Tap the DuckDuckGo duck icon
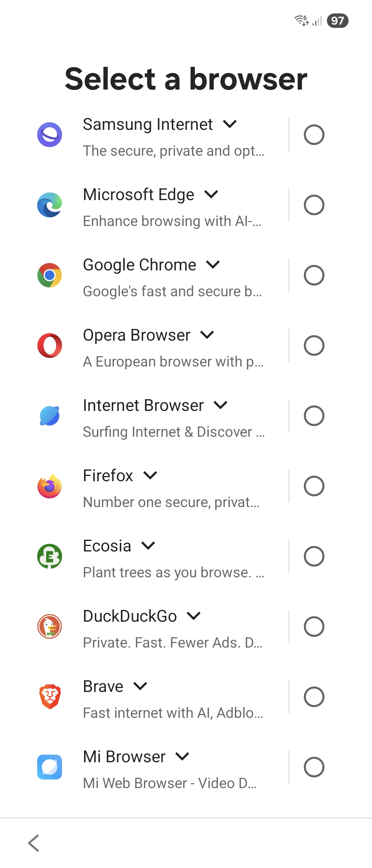372x868 pixels. coord(50,627)
